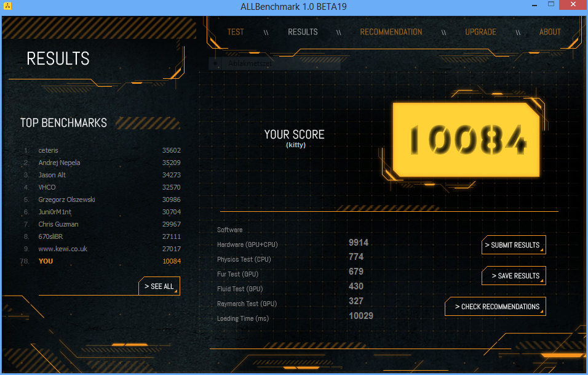Select the Grzegorz Olszewski entry

click(x=101, y=200)
